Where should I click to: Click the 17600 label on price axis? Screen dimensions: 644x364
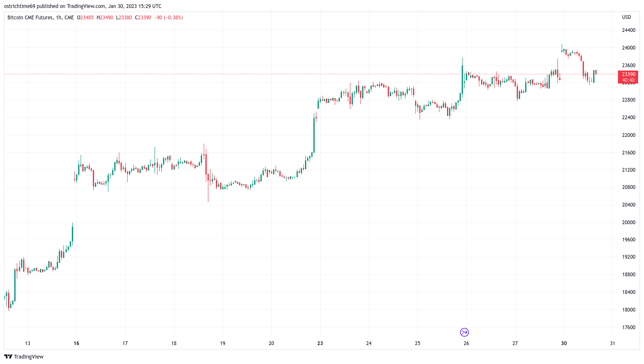[x=628, y=327]
